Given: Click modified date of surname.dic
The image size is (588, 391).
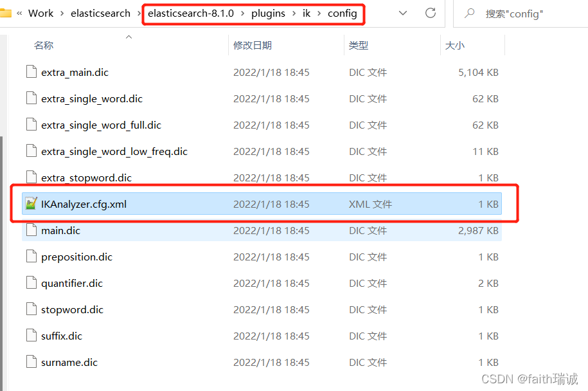Looking at the screenshot, I should (271, 362).
